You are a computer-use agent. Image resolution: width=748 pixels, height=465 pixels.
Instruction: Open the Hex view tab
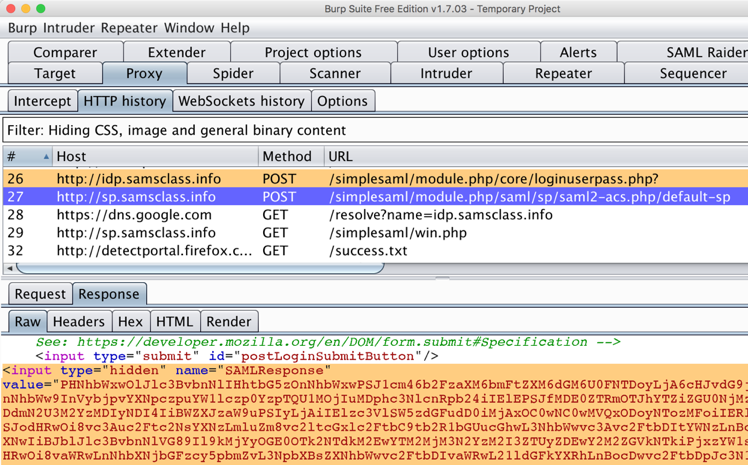[x=130, y=321]
